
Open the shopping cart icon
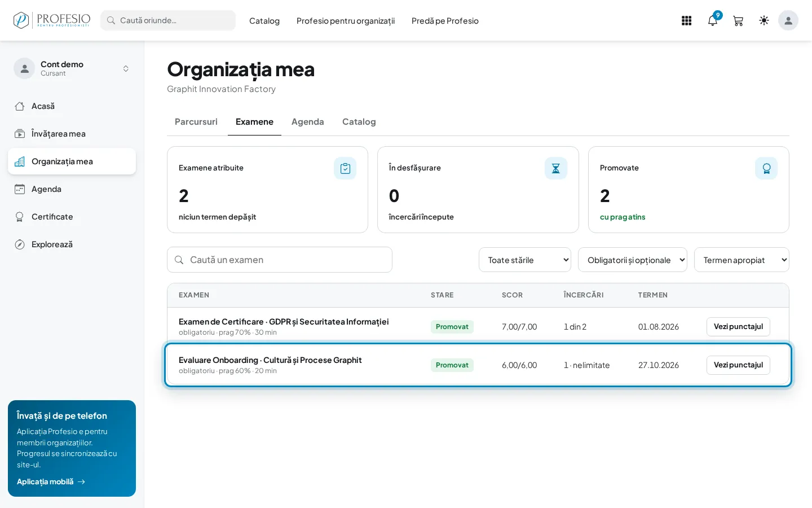(738, 21)
